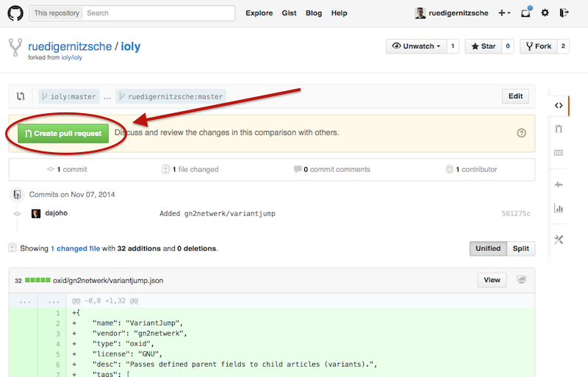
Task: Click the stargazers count 0
Action: 508,46
